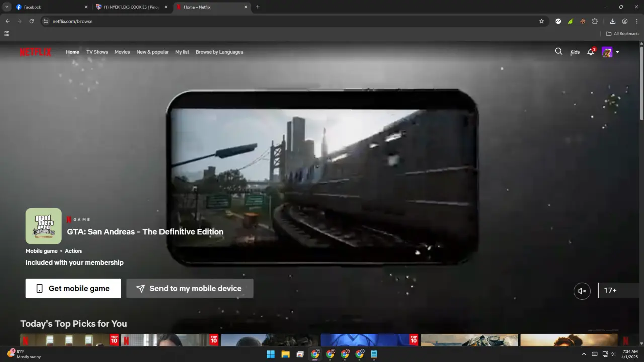
Task: Toggle the trailer mute button
Action: click(x=582, y=291)
